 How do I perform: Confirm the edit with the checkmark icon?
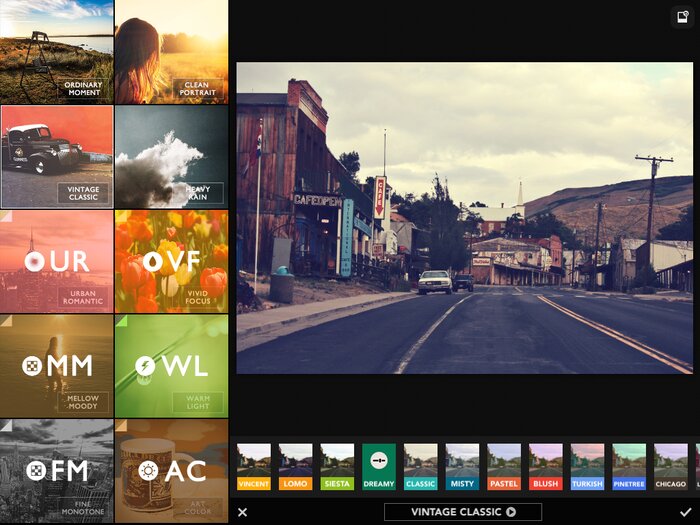pyautogui.click(x=683, y=512)
